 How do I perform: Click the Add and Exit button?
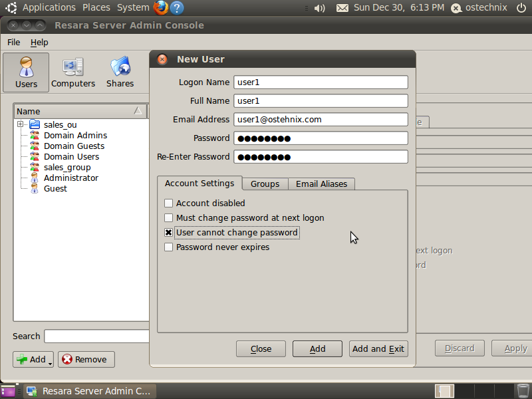[x=378, y=348]
